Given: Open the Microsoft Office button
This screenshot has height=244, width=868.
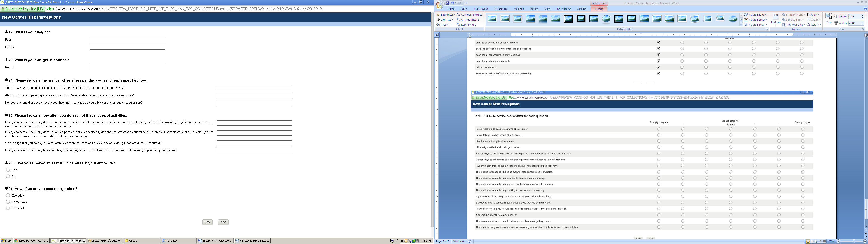Looking at the screenshot, I should click(x=439, y=5).
